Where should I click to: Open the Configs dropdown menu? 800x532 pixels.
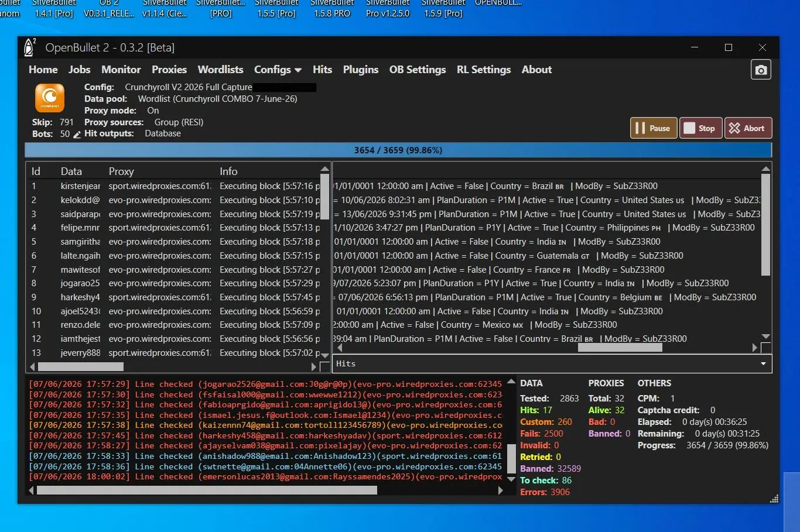pos(278,70)
